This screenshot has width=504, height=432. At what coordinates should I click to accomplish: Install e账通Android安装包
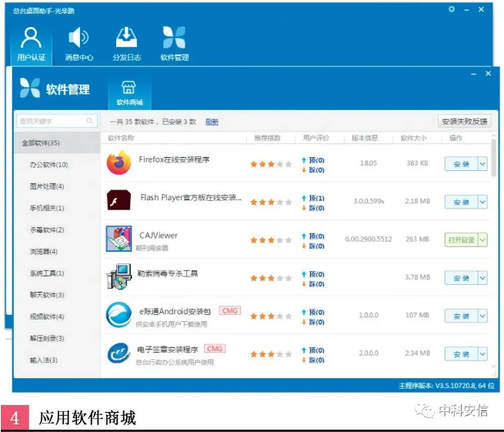[x=461, y=316]
